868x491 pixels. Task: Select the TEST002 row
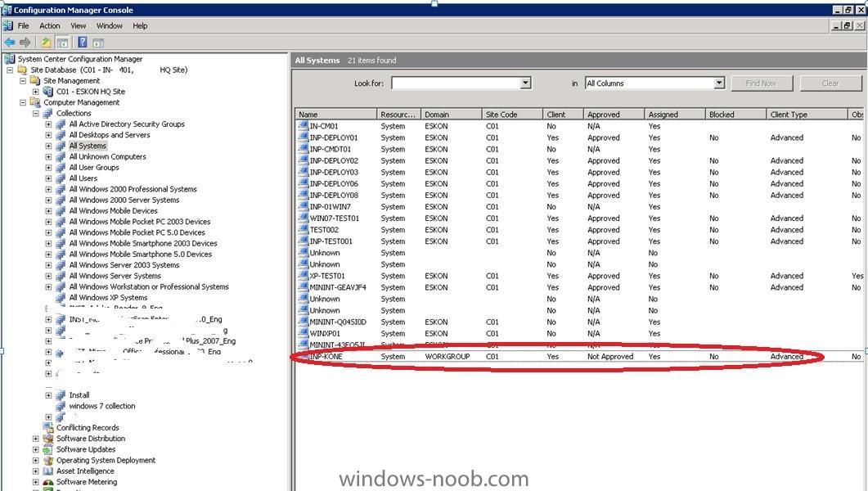click(578, 230)
